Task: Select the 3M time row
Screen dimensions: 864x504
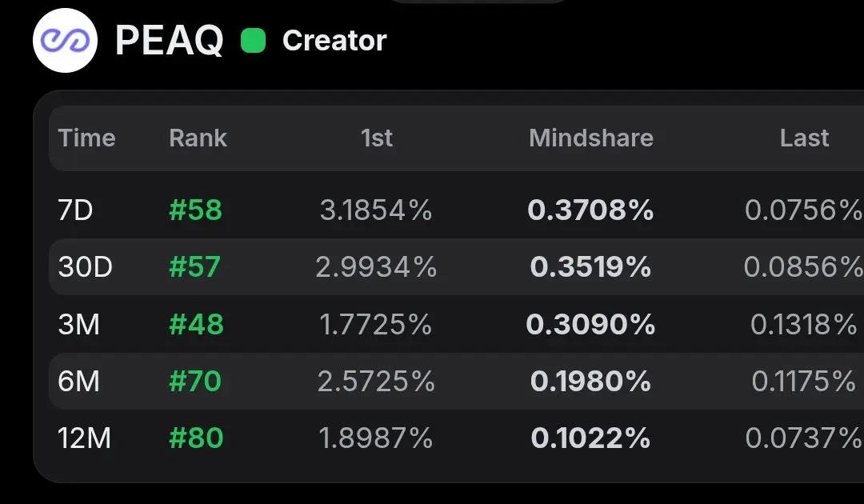Action: [x=456, y=325]
